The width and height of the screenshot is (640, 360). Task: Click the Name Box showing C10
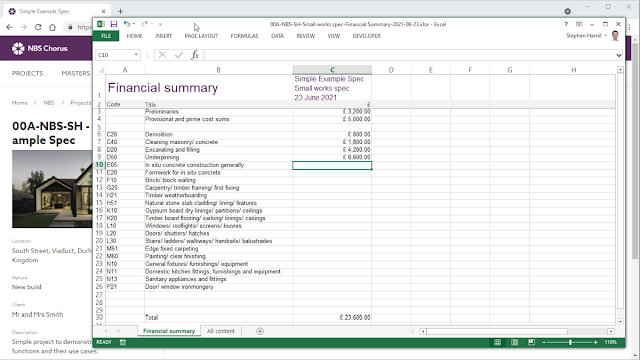coord(114,55)
